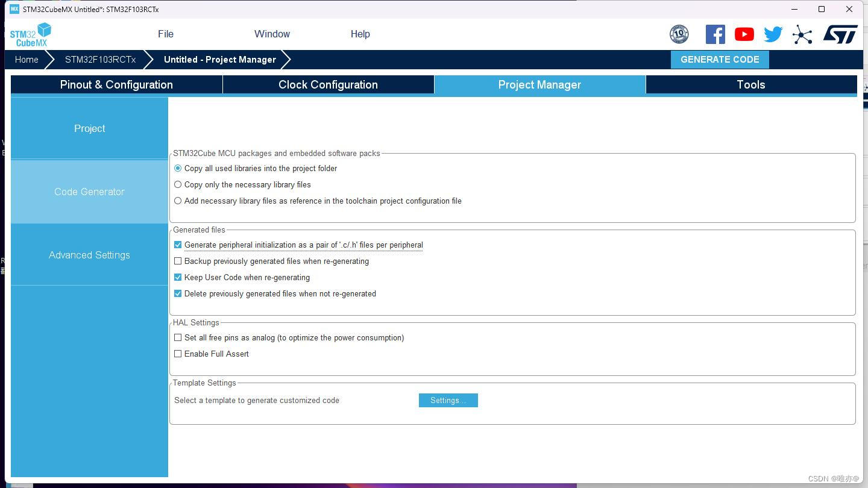
Task: Click the GENERATE CODE button
Action: 720,59
